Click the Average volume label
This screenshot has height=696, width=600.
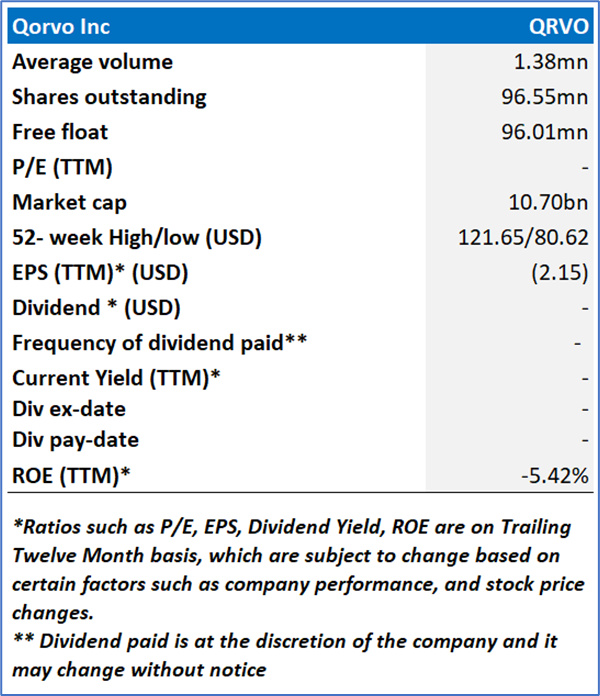click(x=92, y=62)
